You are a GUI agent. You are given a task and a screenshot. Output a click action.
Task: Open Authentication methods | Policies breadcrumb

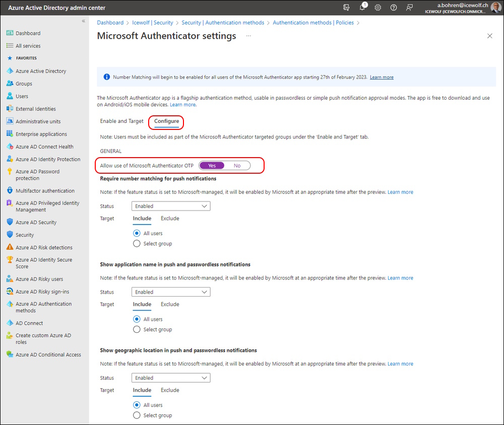[313, 23]
